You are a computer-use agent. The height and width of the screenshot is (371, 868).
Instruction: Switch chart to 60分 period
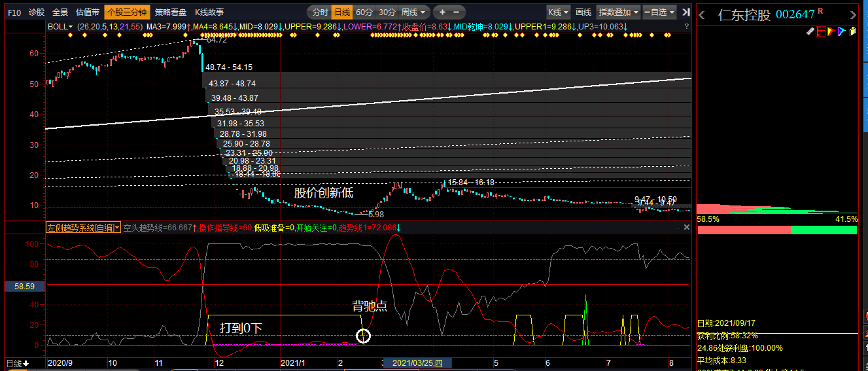click(x=364, y=12)
